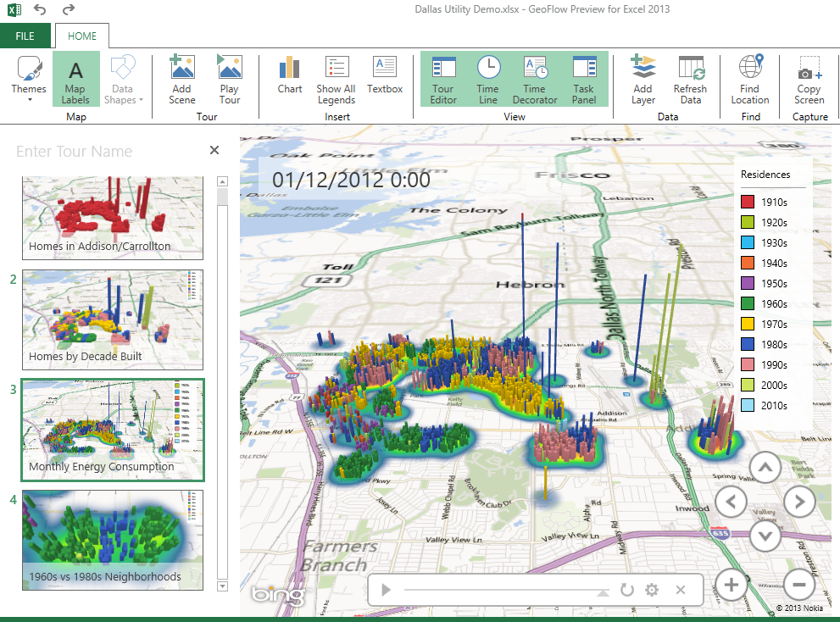Click the 01/12/2012 0:00 time decorator
The image size is (840, 622).
[x=351, y=180]
